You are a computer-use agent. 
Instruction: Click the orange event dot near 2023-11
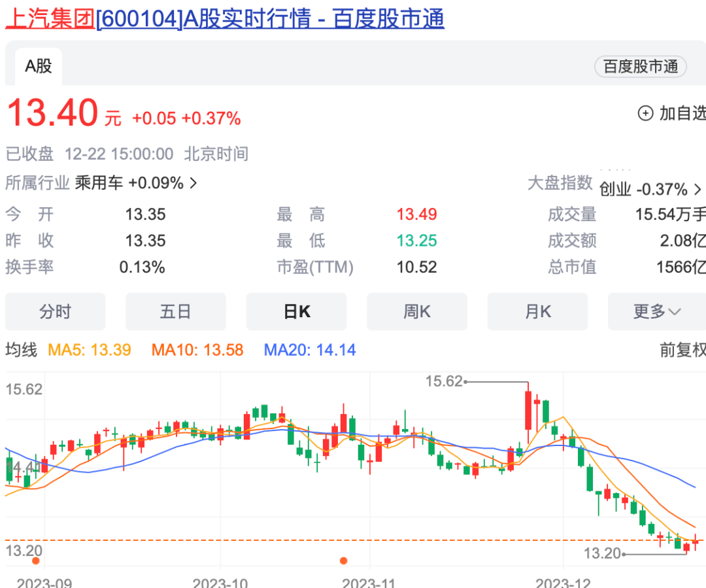click(344, 561)
